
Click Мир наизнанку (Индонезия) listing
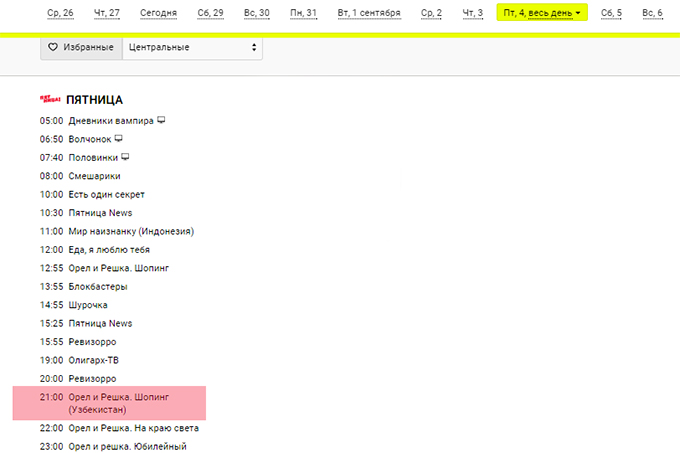click(x=117, y=231)
